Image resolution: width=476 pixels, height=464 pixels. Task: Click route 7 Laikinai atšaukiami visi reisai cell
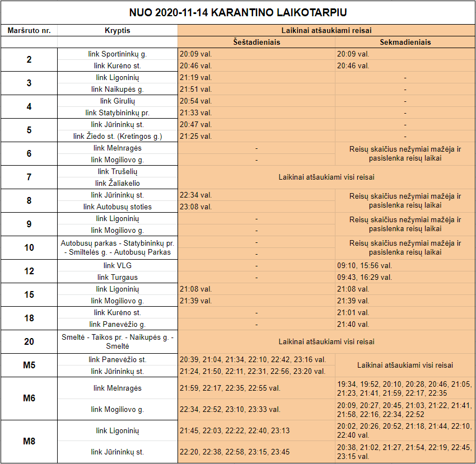[x=326, y=177]
